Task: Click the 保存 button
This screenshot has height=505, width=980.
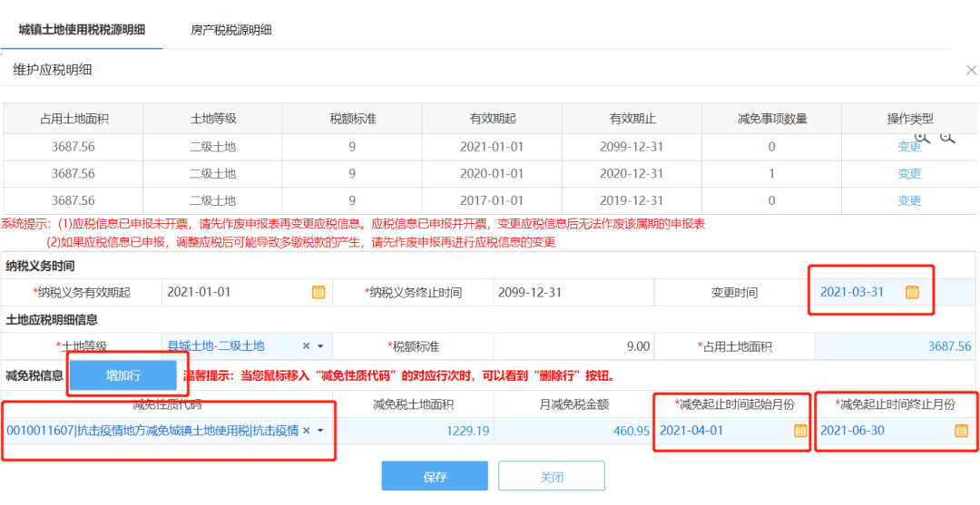Action: [435, 478]
